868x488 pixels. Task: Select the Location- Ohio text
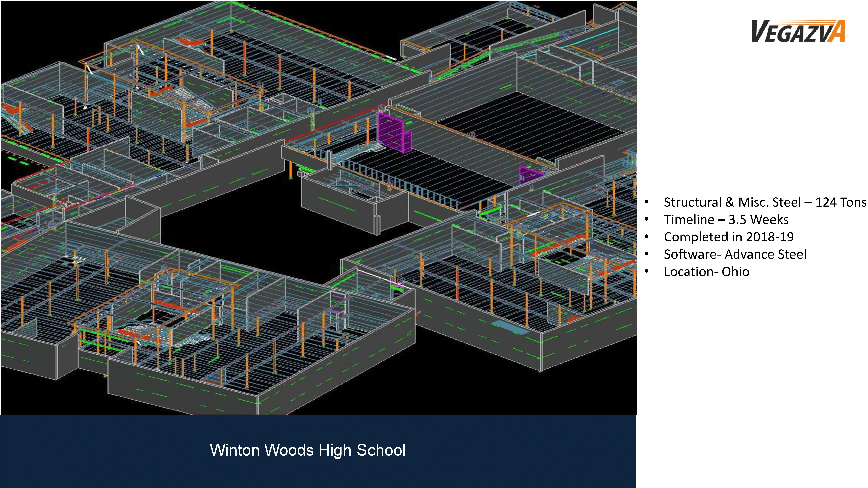click(706, 271)
